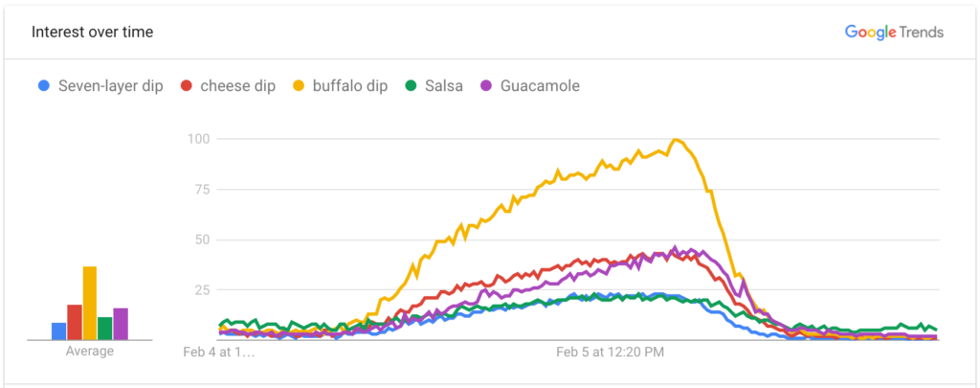Viewport: 980px width, 388px height.
Task: Click the yellow buffalo dip average bar
Action: click(x=90, y=303)
